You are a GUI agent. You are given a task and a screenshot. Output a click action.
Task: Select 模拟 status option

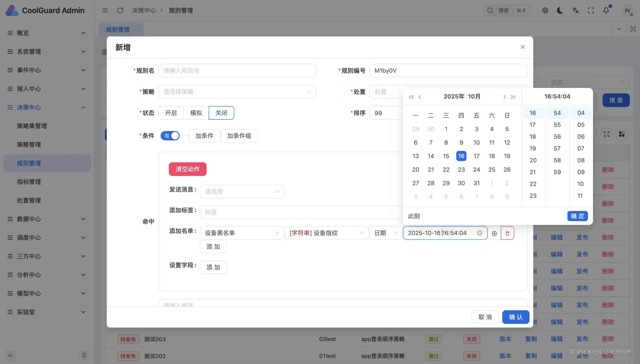pyautogui.click(x=196, y=113)
